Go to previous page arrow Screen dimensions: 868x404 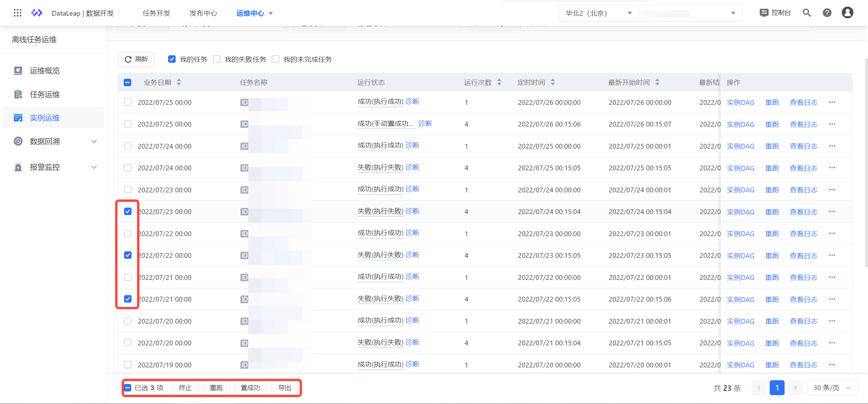pyautogui.click(x=759, y=388)
